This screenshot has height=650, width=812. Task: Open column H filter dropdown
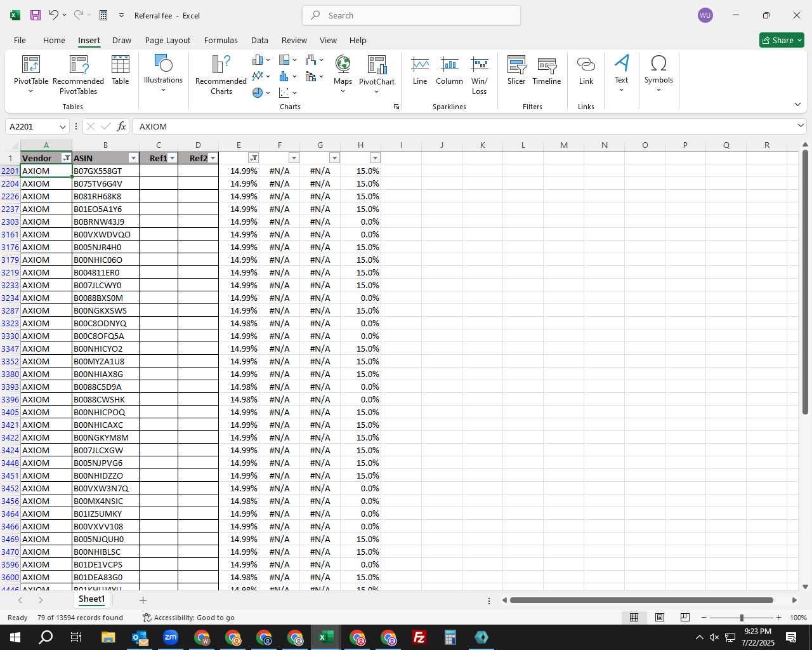pos(375,158)
